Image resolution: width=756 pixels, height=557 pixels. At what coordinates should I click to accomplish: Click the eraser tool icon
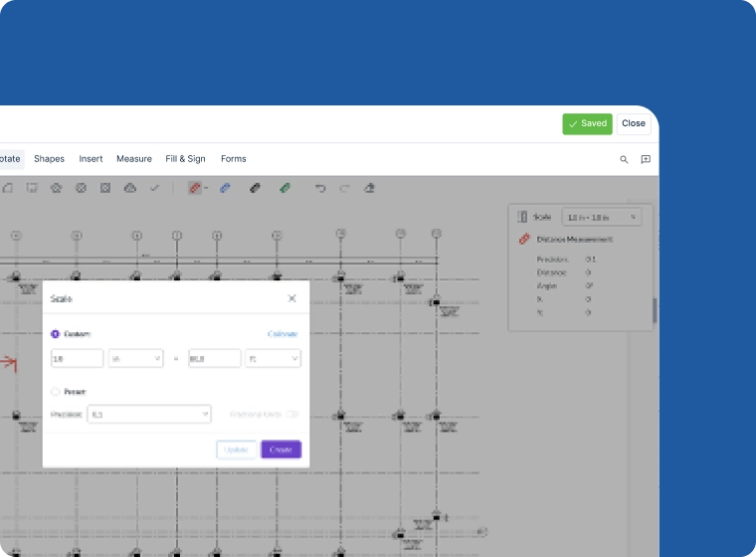369,188
